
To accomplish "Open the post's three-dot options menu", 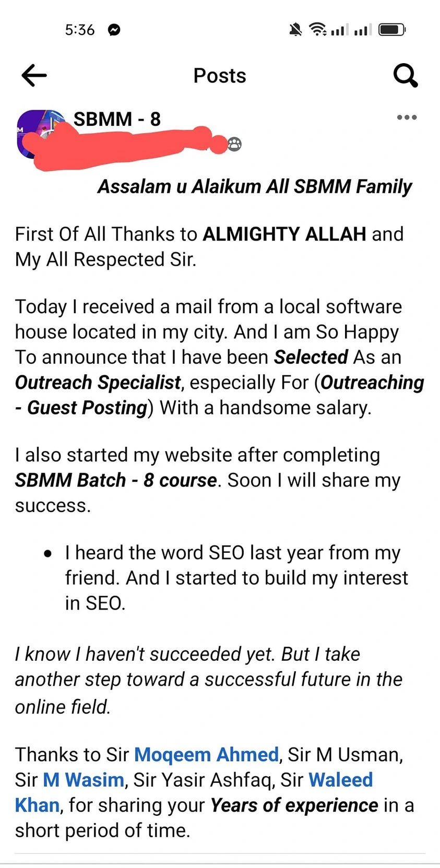I will tap(407, 117).
